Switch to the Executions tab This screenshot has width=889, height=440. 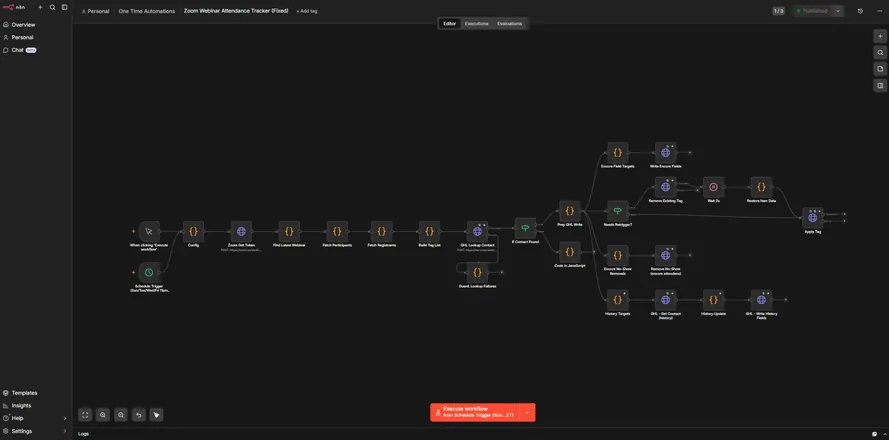click(476, 24)
